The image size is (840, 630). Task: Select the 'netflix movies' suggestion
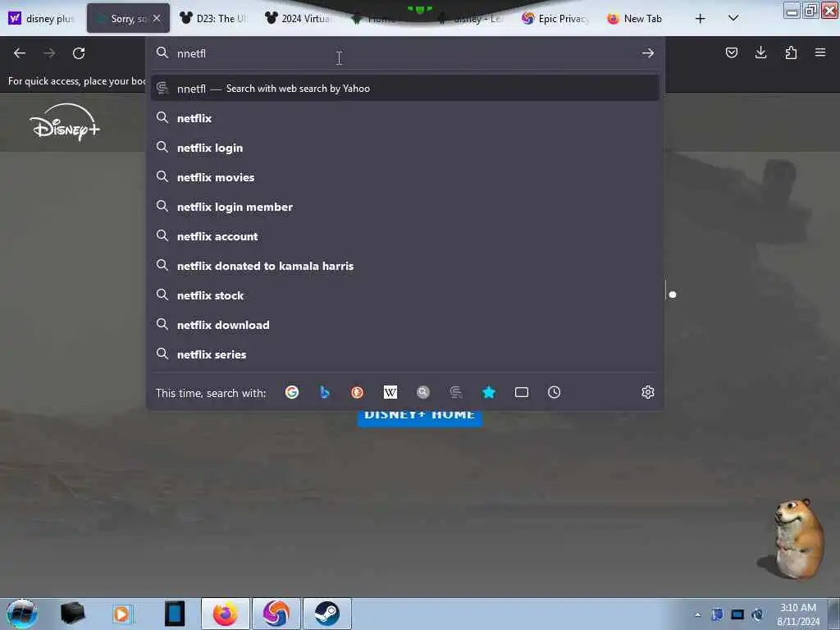(x=404, y=177)
